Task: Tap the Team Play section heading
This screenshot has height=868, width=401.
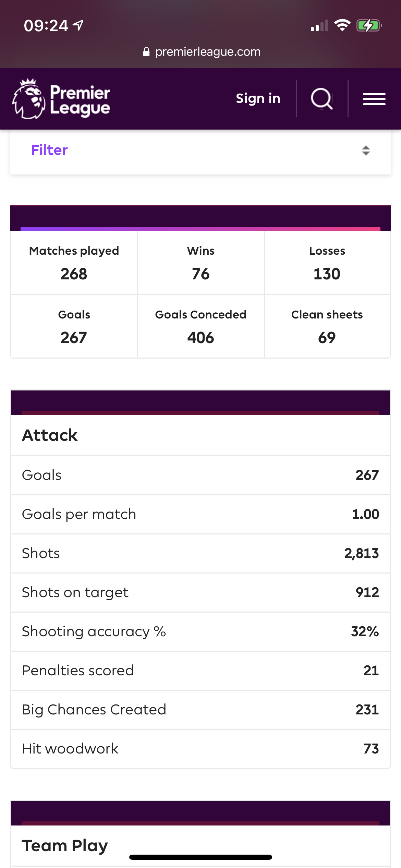Action: [x=65, y=845]
